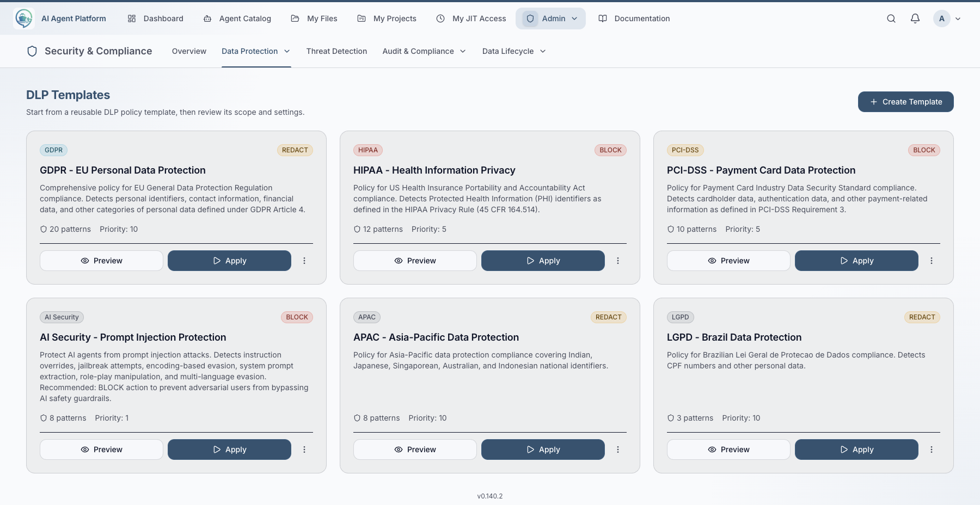
Task: Click the BLOCK badge on PCI-DSS card
Action: tap(924, 150)
